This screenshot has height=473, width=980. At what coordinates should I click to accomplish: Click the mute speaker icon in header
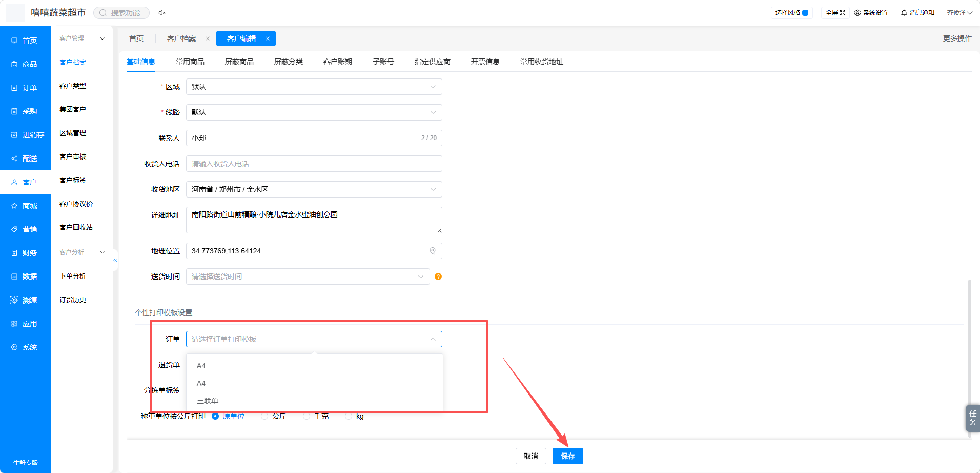(x=162, y=13)
